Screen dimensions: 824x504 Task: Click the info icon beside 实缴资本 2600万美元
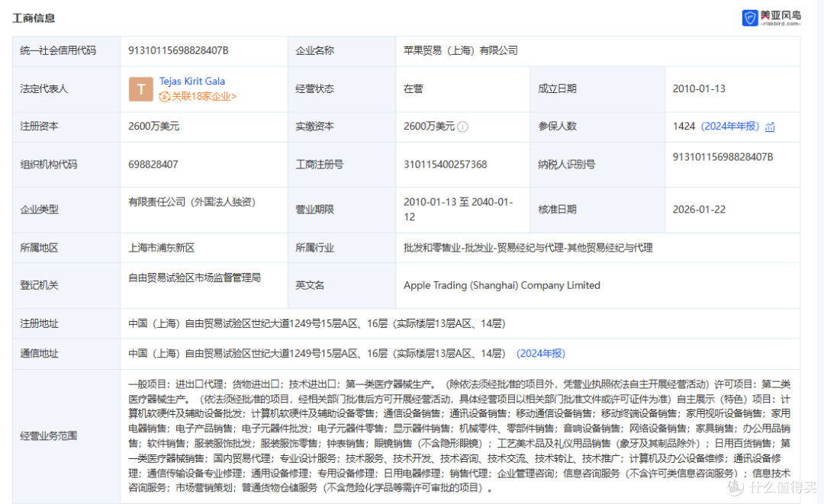462,127
